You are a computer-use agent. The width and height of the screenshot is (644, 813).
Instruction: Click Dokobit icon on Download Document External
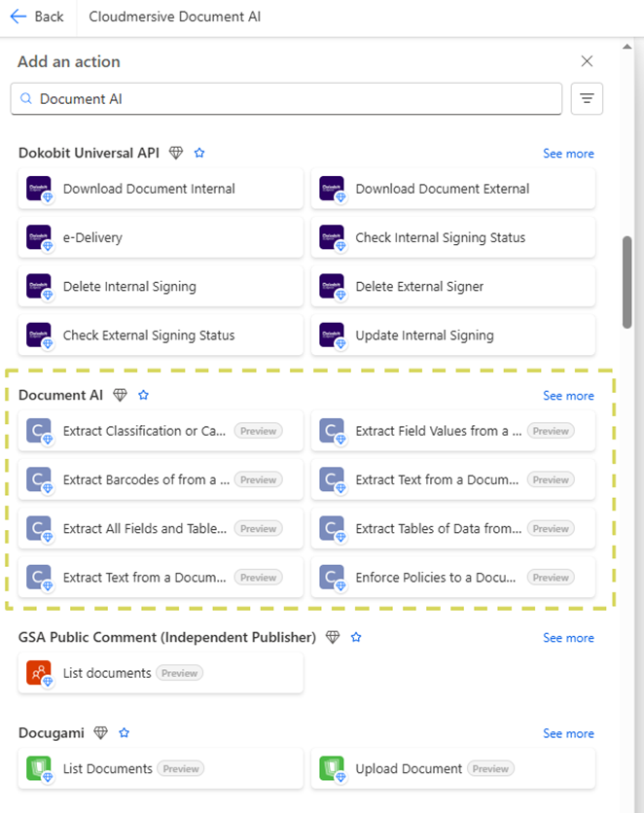pos(332,189)
